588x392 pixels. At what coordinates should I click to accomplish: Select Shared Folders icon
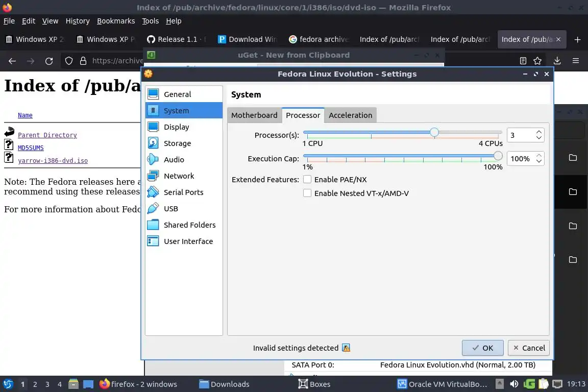click(153, 225)
